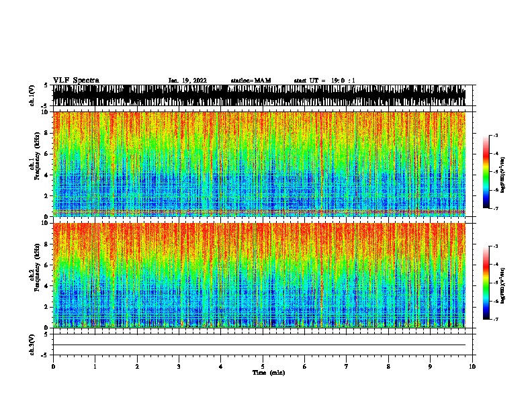Viewport: 532px width, 411px height.
Task: Click the "Time (min)" horizontal axis label
Action: click(269, 373)
